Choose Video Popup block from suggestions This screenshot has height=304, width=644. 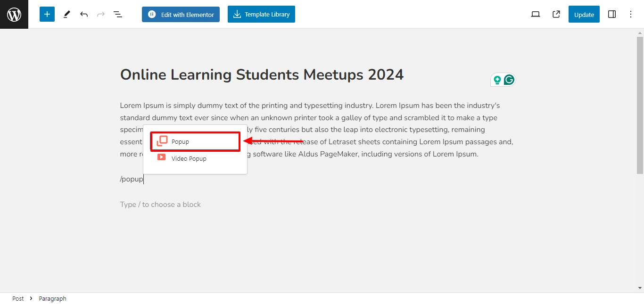coord(195,158)
